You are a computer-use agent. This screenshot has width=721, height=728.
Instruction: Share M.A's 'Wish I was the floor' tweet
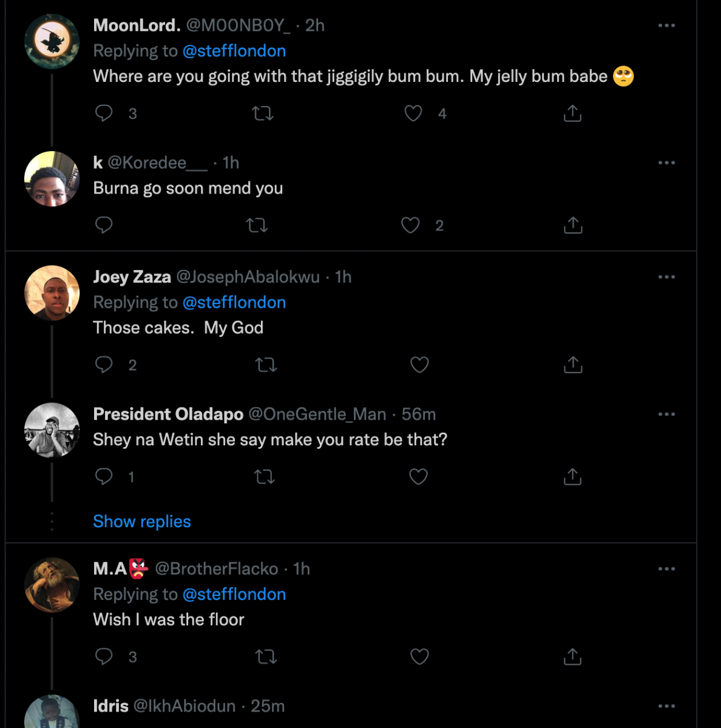coord(572,656)
